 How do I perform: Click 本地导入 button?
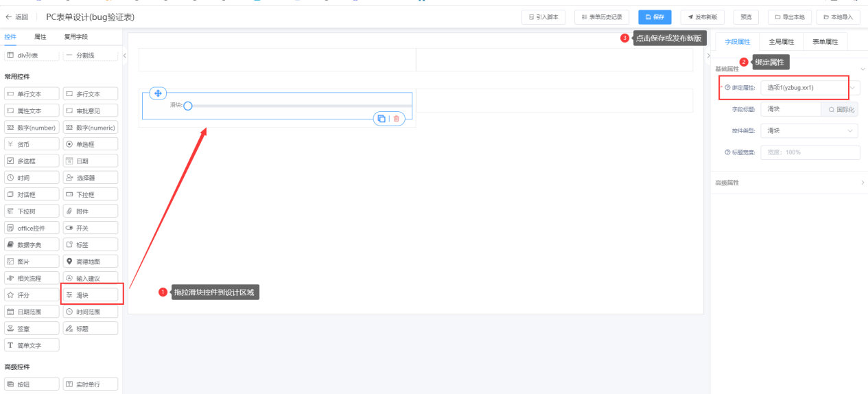[838, 17]
